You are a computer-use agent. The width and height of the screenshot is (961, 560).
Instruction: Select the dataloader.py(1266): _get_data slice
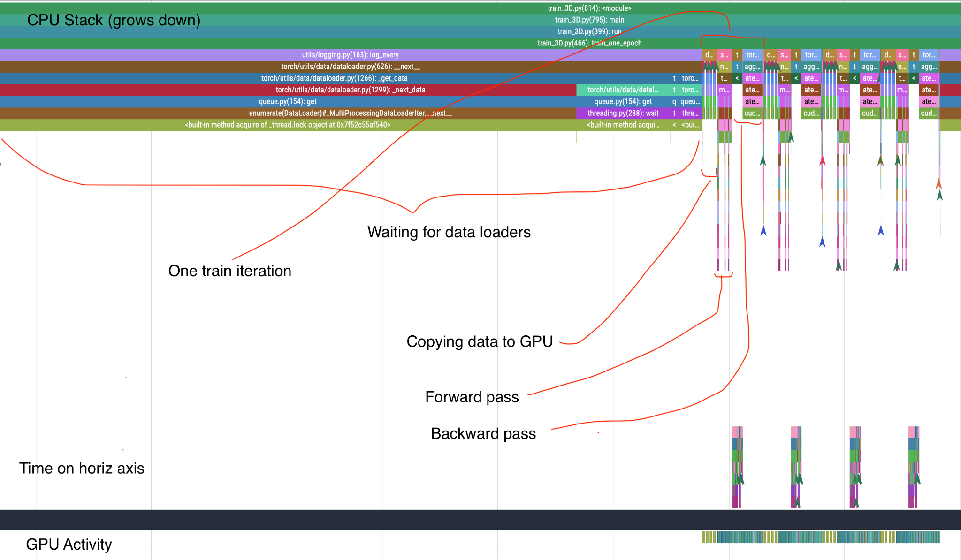coord(335,78)
